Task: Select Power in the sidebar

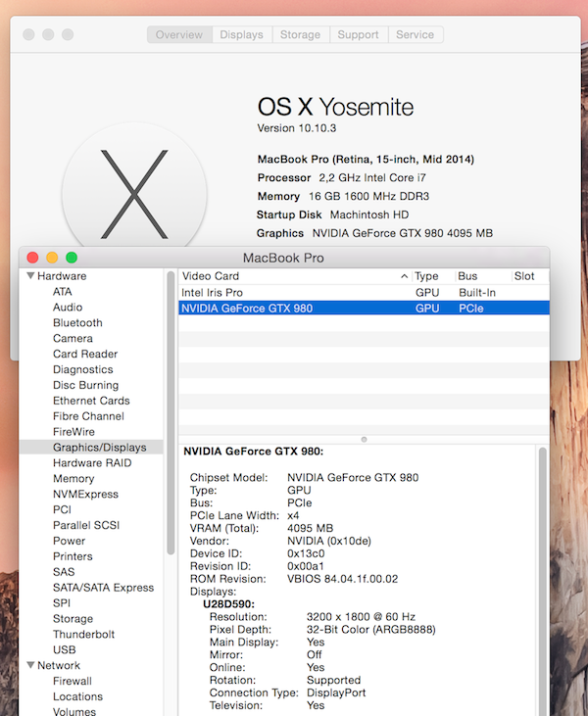Action: 69,541
